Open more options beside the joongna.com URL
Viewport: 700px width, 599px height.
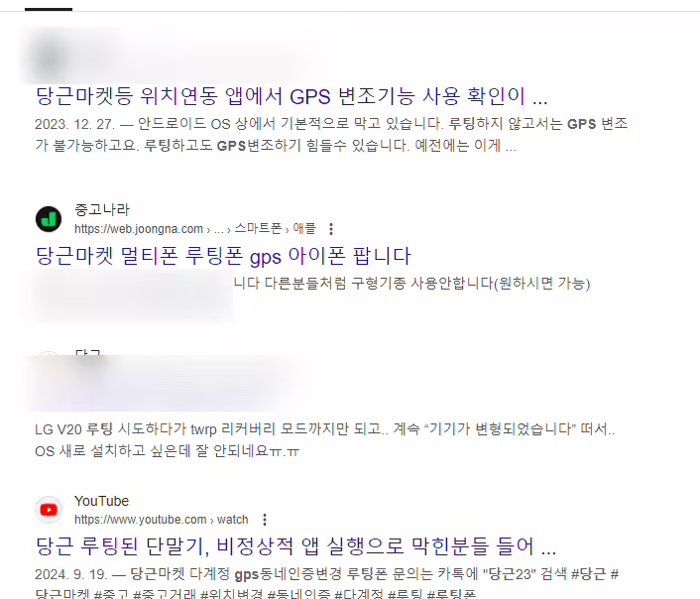click(331, 229)
